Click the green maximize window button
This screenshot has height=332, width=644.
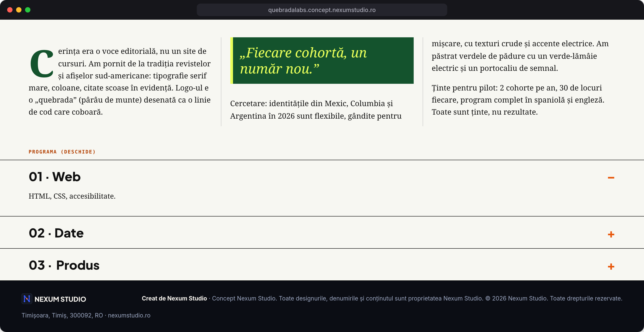[x=28, y=10]
